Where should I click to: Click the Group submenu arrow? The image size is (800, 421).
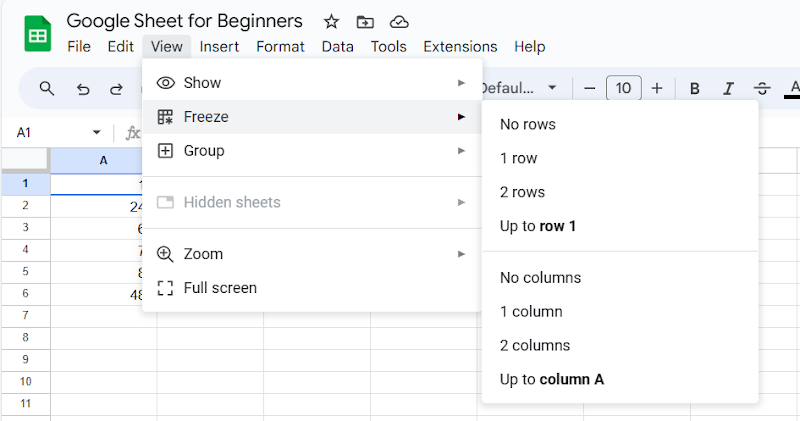pyautogui.click(x=461, y=151)
